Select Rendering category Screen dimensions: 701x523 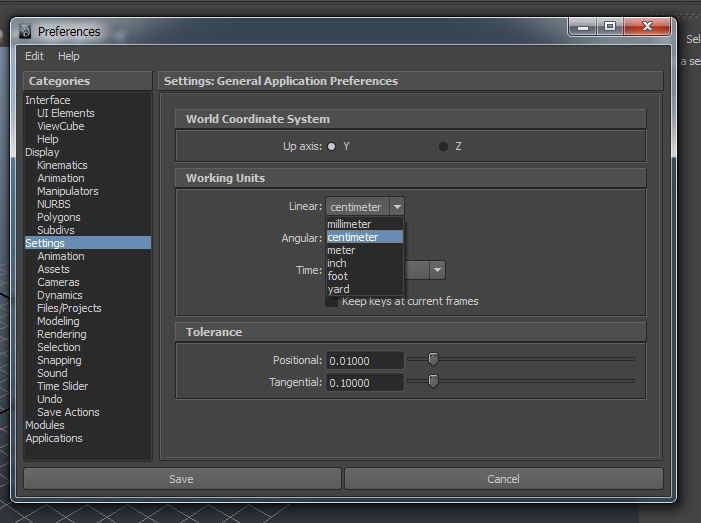tap(88, 334)
